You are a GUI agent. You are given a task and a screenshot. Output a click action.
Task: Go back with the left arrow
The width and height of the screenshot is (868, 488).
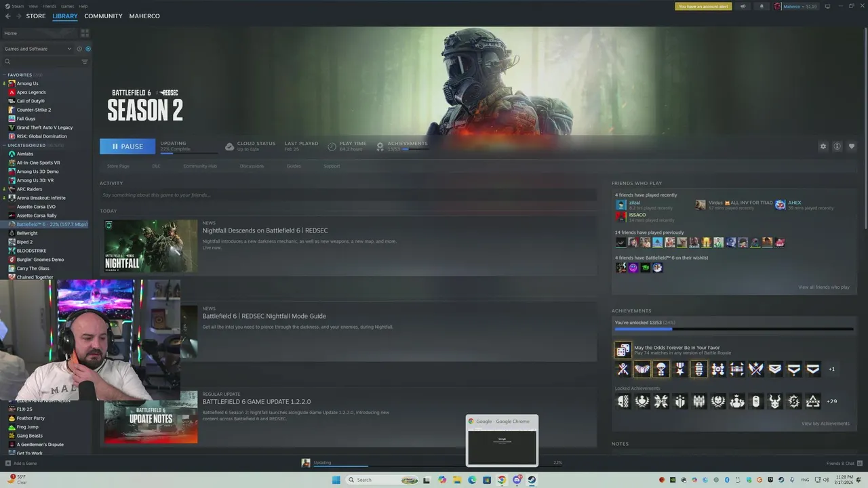pyautogui.click(x=8, y=16)
